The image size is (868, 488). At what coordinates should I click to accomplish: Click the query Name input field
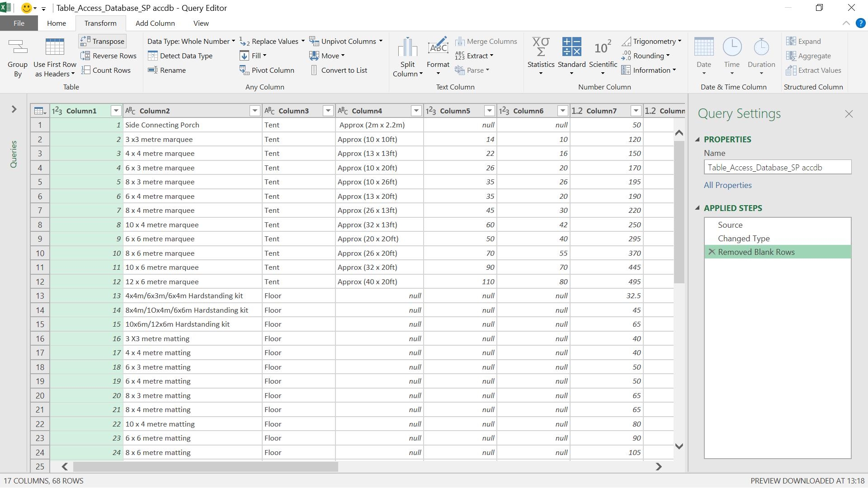[x=777, y=168]
